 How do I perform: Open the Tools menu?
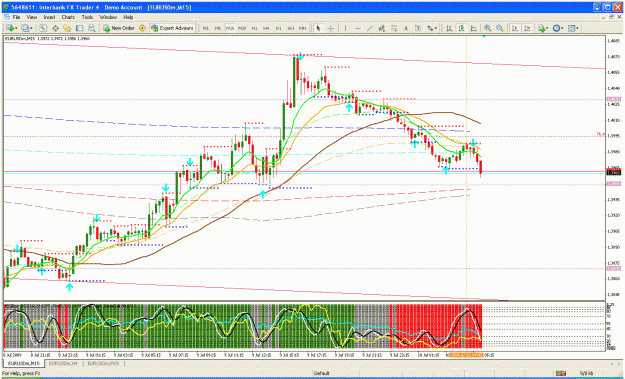pos(87,18)
